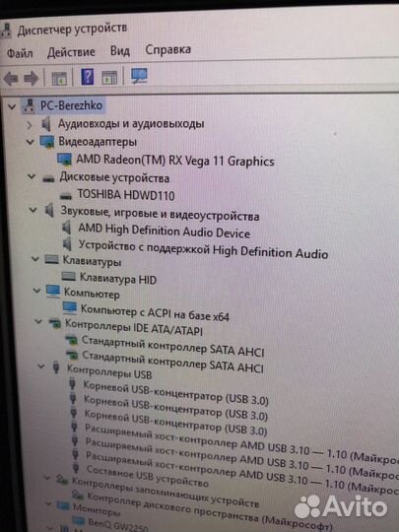Click the Back arrow toolbar icon
Screen dimensions: 399x532
[x=11, y=79]
